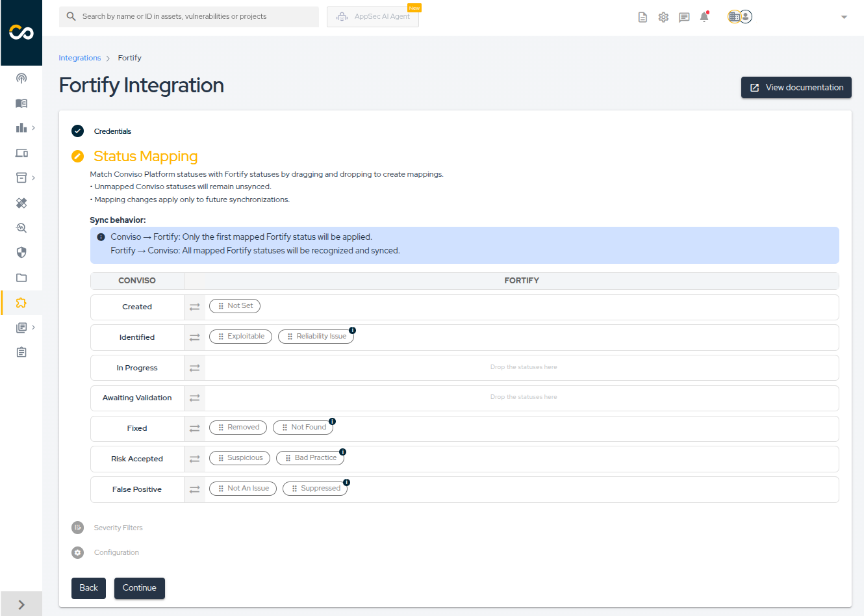The width and height of the screenshot is (864, 616).
Task: Click the info badge on Suppressed chip
Action: (346, 482)
